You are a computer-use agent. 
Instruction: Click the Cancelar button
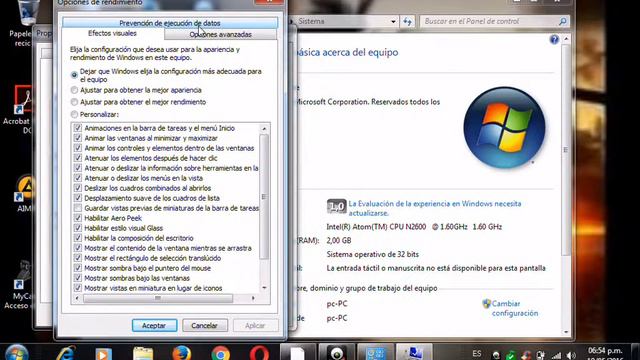204,325
